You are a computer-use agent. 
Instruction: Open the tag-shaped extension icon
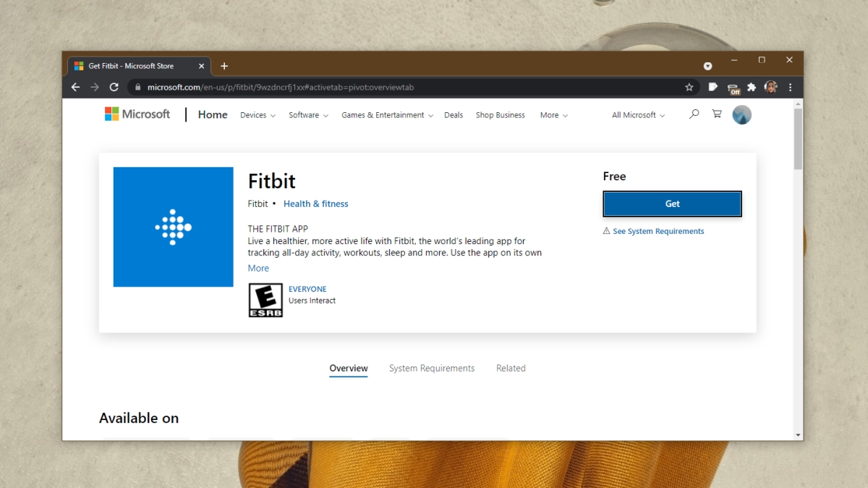point(713,87)
